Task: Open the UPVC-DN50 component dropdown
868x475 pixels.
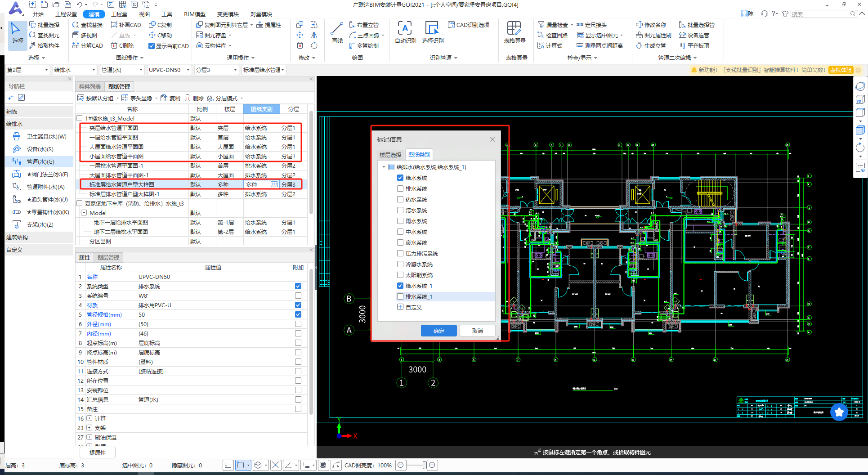Action: tap(169, 70)
